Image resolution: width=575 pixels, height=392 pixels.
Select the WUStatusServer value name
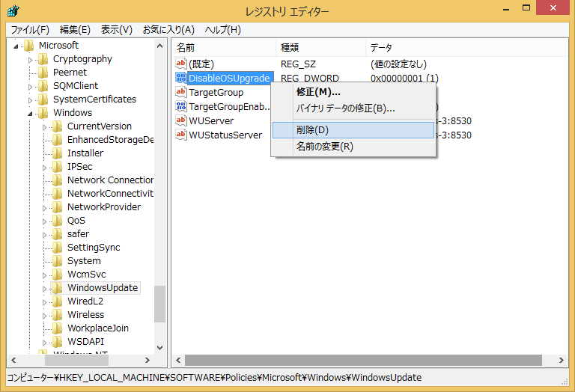tap(225, 135)
